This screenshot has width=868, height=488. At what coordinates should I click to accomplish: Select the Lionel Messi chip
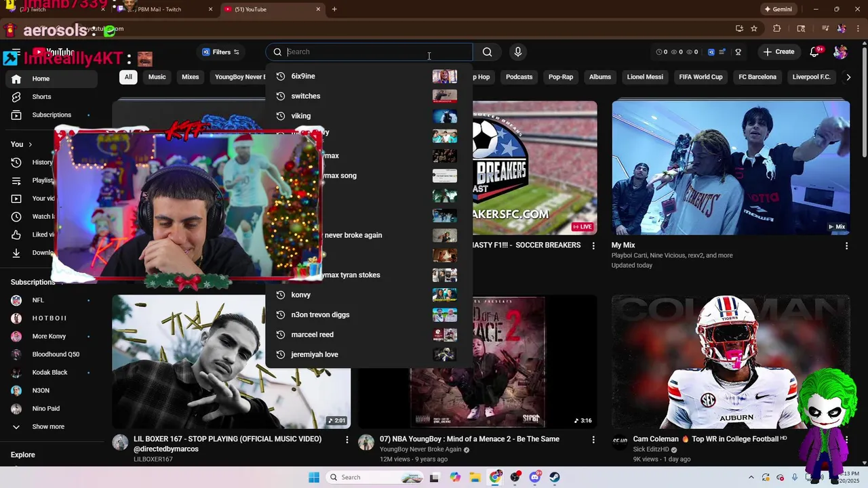pos(645,77)
